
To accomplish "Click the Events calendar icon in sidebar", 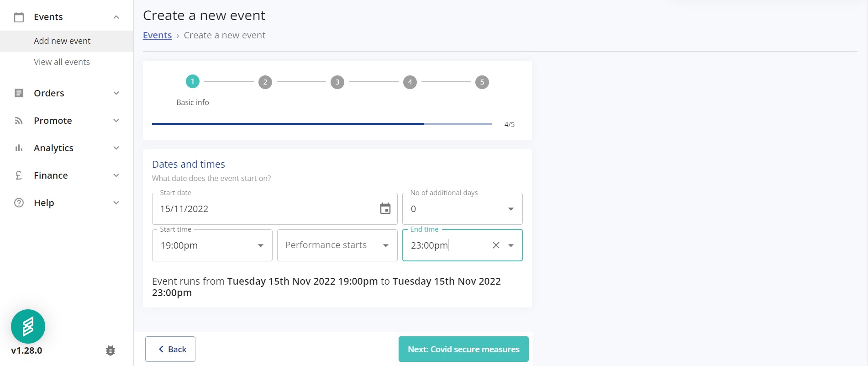I will click(19, 17).
